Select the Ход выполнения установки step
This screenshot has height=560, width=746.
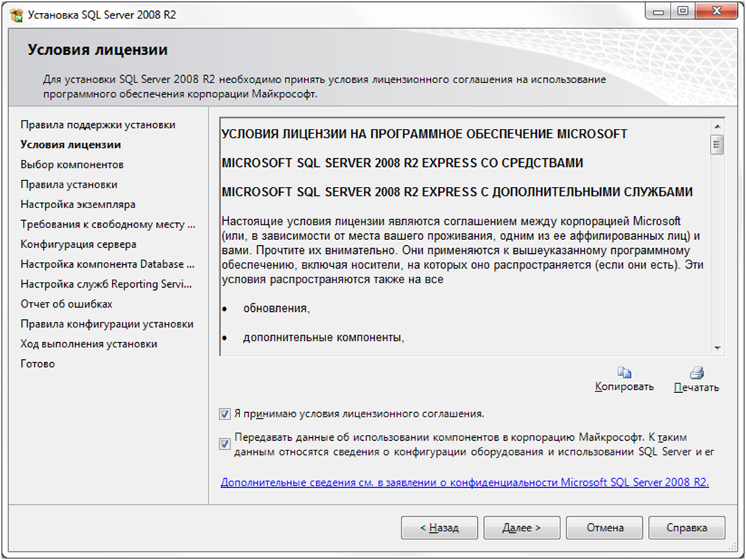coord(89,344)
